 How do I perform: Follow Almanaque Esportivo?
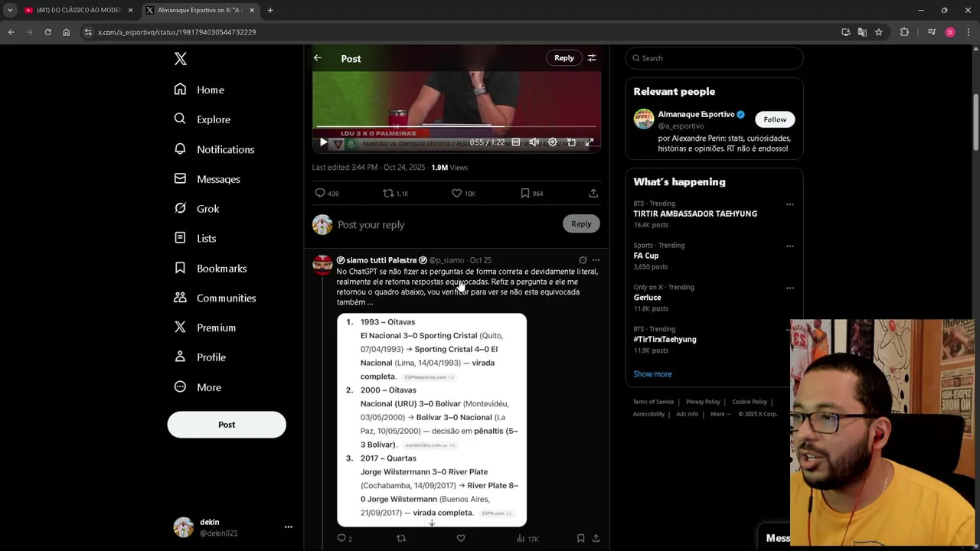pyautogui.click(x=775, y=119)
